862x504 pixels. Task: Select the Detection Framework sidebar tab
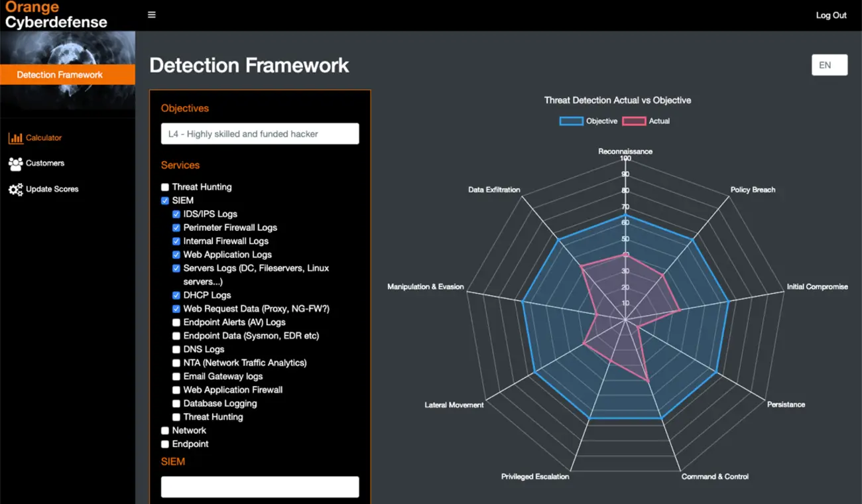click(x=68, y=75)
